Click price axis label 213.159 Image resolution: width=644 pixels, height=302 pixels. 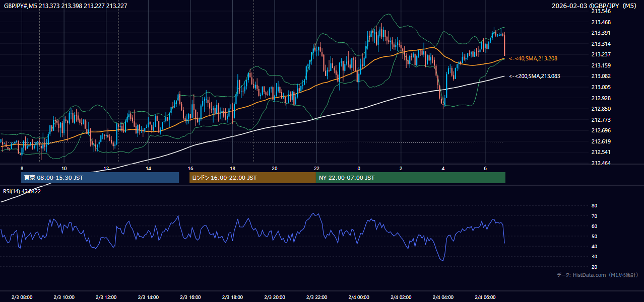coord(601,65)
